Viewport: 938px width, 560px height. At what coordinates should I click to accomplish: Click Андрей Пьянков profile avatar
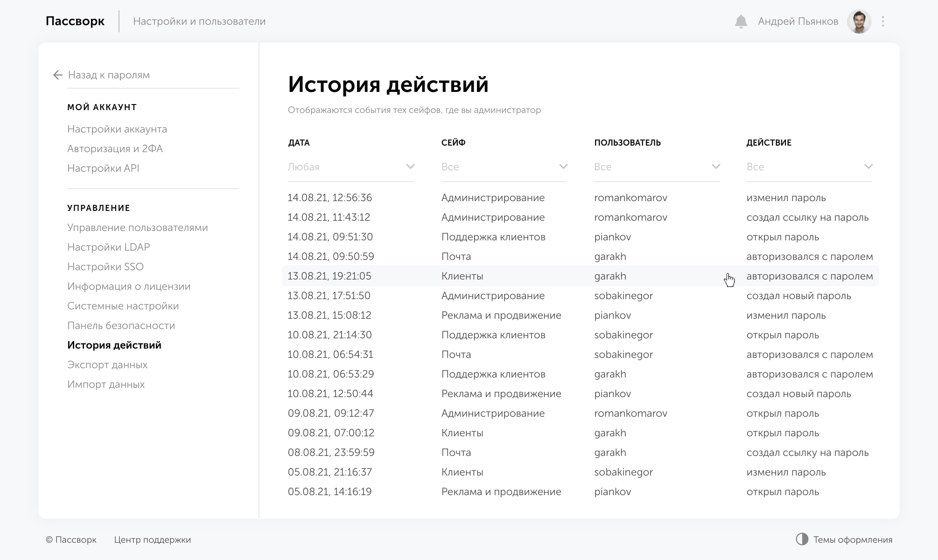click(859, 21)
